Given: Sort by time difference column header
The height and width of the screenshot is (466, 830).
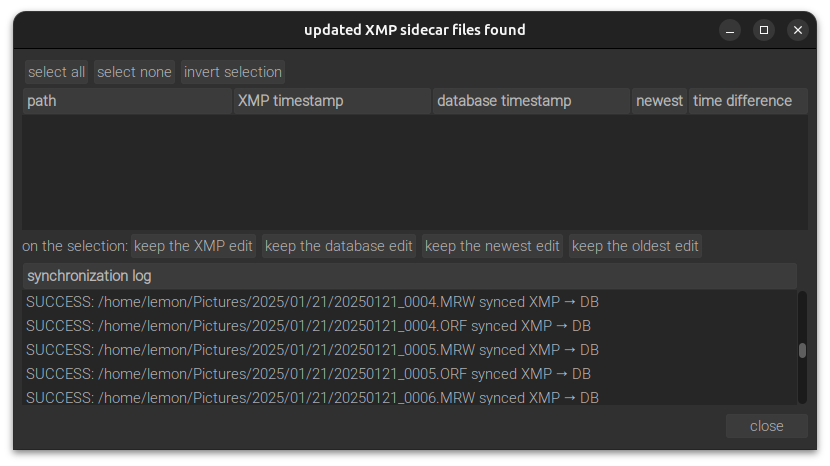Looking at the screenshot, I should tap(748, 101).
